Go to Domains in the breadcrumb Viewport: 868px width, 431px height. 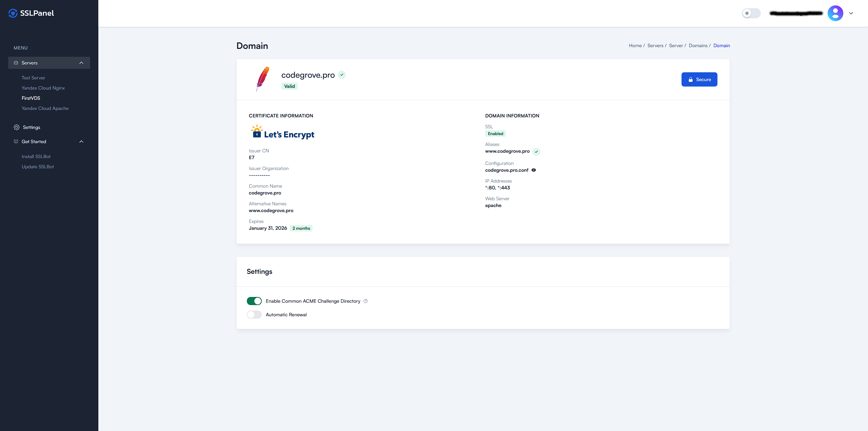tap(698, 45)
